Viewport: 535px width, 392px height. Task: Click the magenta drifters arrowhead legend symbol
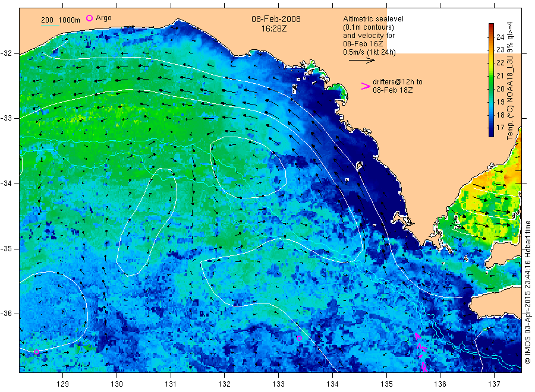(366, 86)
